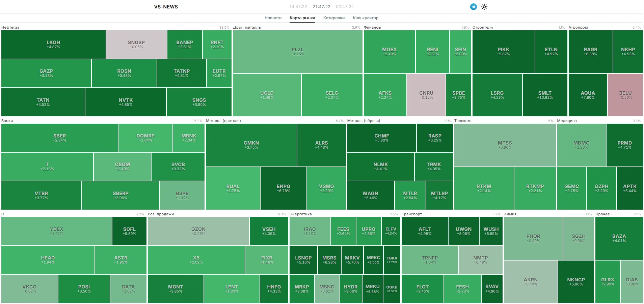Select the PRMD +4.71% tile
Screen dimensions: 644x304
click(x=625, y=145)
